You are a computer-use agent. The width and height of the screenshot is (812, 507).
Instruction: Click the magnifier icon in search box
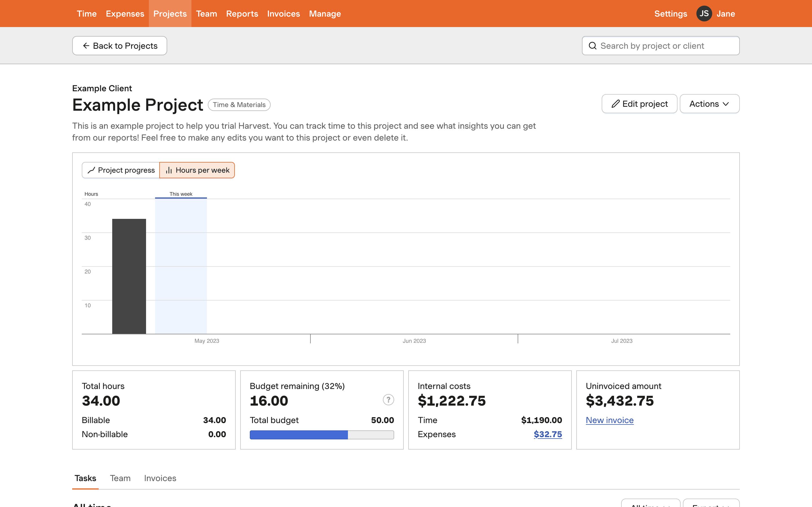[593, 46]
